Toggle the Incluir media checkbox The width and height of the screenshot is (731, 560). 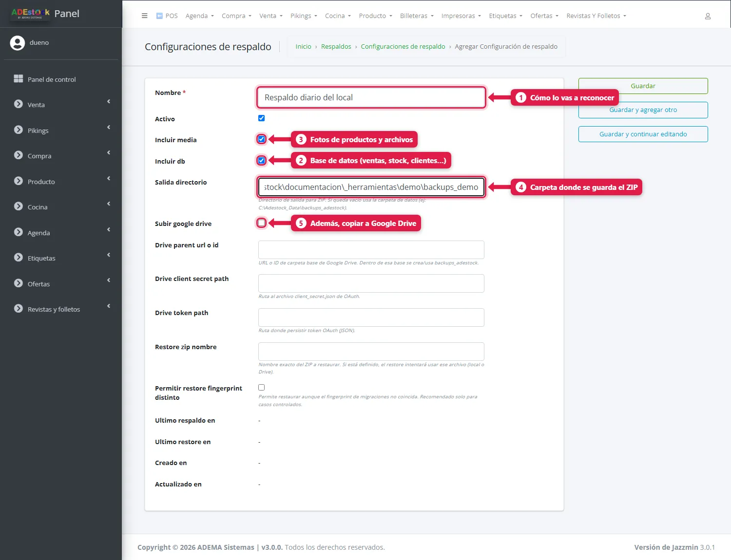point(262,139)
